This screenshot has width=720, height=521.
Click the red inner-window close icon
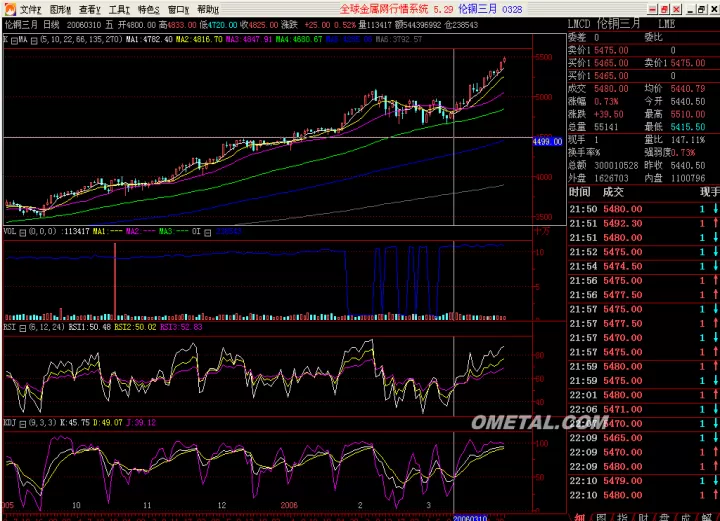[676, 9]
